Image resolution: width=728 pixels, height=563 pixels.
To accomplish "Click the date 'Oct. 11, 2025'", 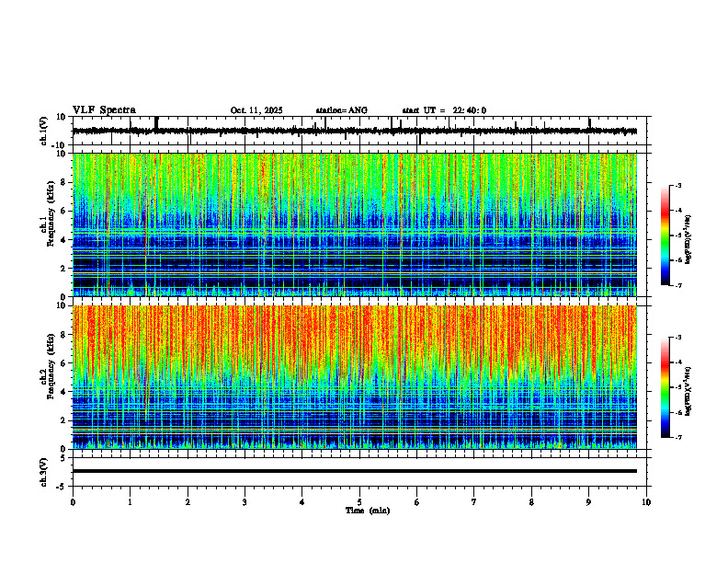I will (x=256, y=110).
